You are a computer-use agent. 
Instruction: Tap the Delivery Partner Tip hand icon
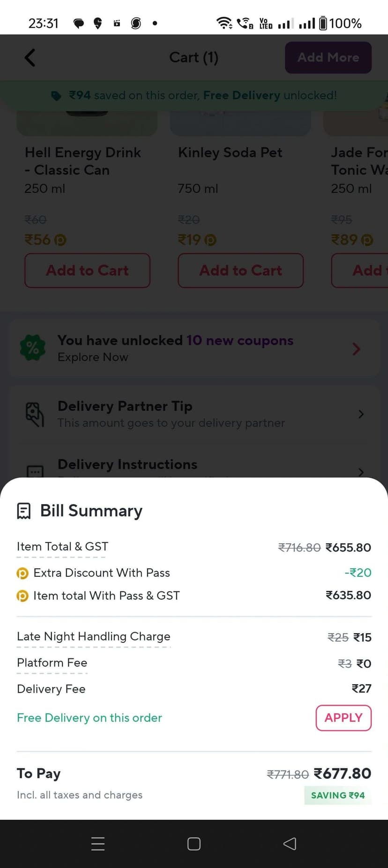(x=35, y=414)
